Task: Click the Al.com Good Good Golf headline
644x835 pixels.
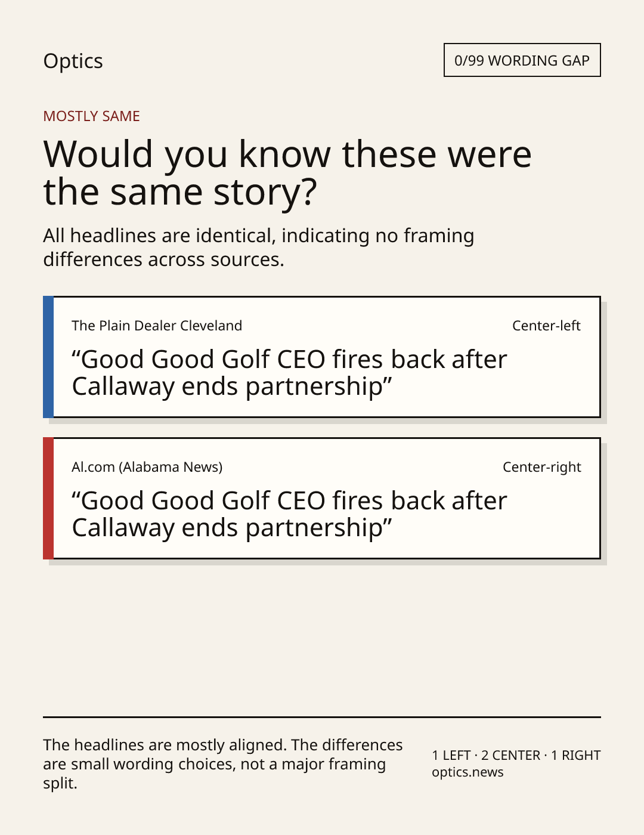Action: [x=289, y=514]
